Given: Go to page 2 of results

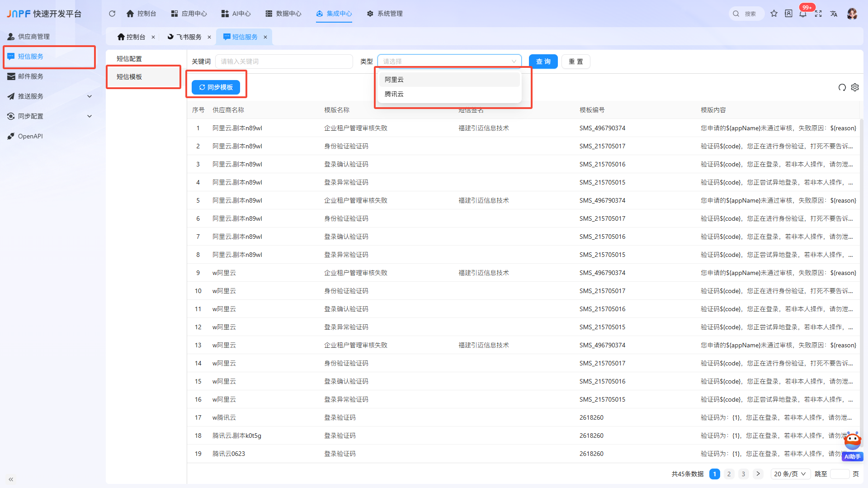Looking at the screenshot, I should [x=729, y=474].
